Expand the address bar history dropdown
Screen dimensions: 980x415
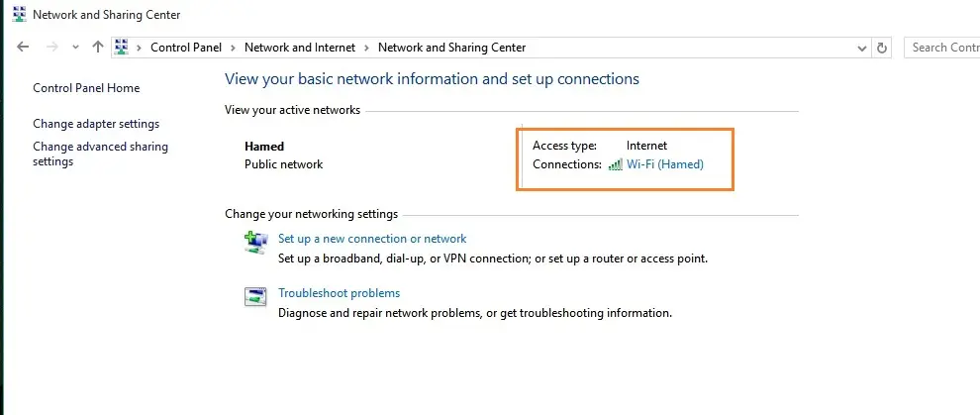(x=860, y=48)
